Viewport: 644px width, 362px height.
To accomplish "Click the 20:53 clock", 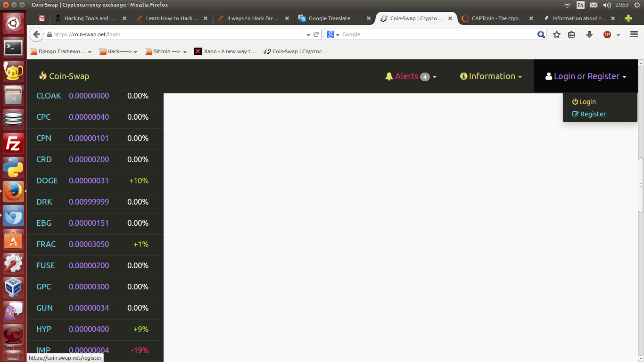I will pyautogui.click(x=622, y=5).
